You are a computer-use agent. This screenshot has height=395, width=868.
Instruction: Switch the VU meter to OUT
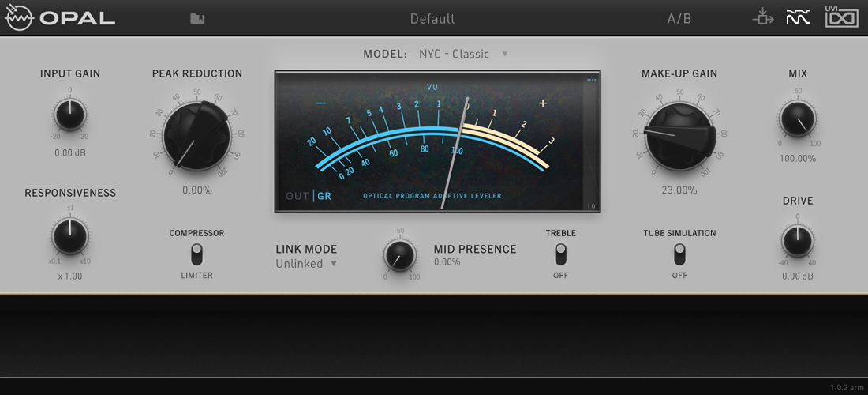coord(297,196)
